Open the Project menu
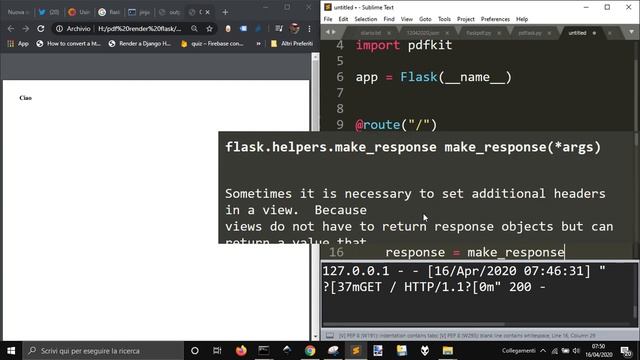This screenshot has height=360, width=640. pos(466,19)
